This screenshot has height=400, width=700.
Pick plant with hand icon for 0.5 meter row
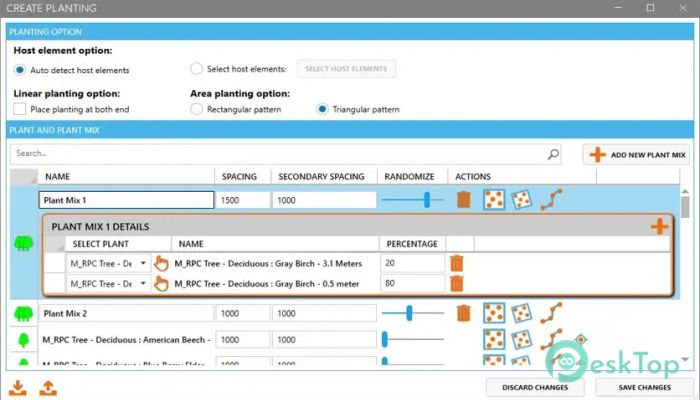click(x=161, y=284)
